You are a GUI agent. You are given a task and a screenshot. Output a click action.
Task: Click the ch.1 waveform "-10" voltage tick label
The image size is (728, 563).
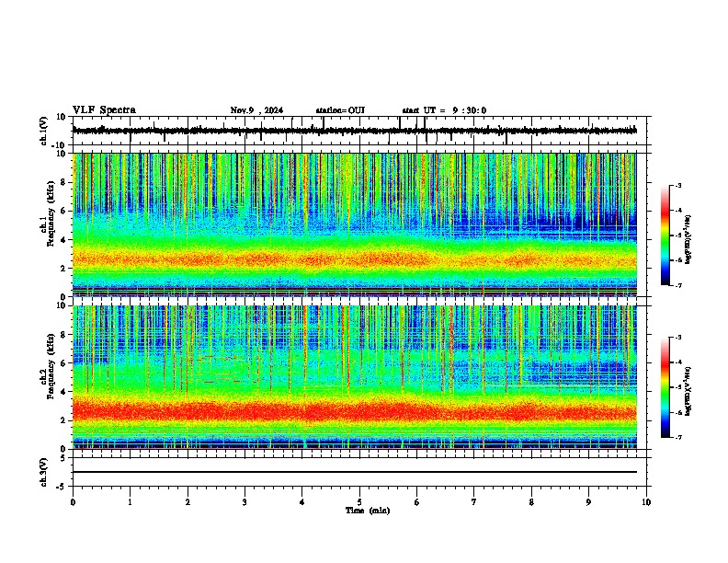click(x=60, y=145)
